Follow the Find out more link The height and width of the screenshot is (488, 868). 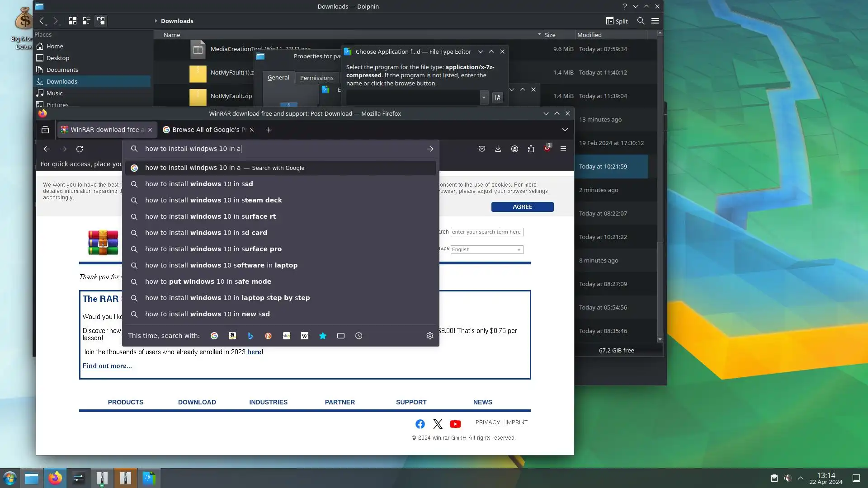107,366
